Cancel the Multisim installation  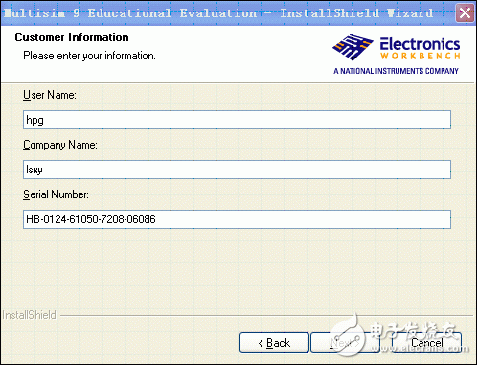427,342
